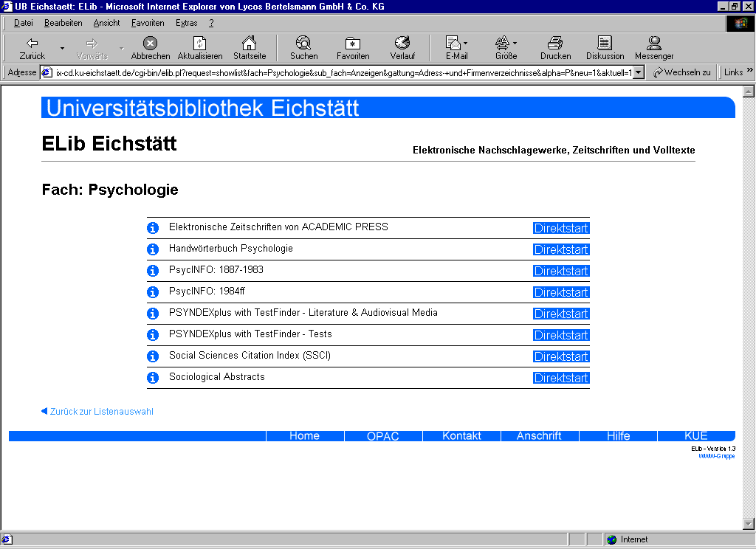Open KUE in the footer navigation
Image resolution: width=756 pixels, height=549 pixels.
[x=696, y=435]
